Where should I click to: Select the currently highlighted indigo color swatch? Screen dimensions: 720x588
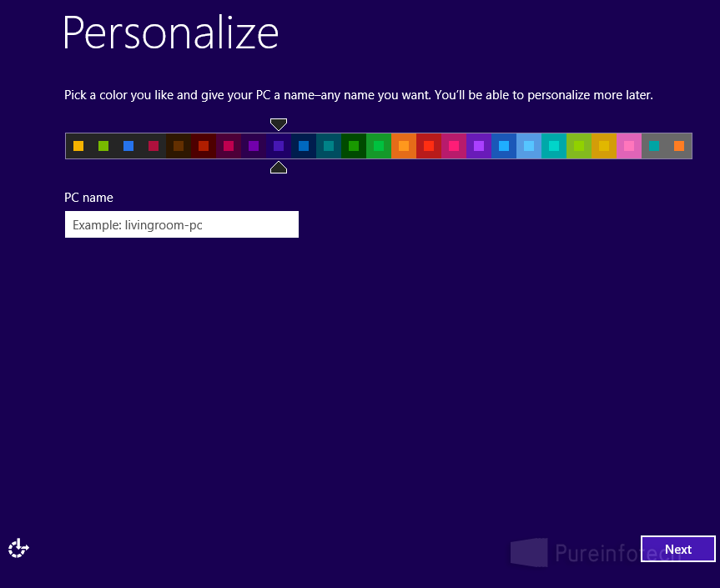coord(279,145)
